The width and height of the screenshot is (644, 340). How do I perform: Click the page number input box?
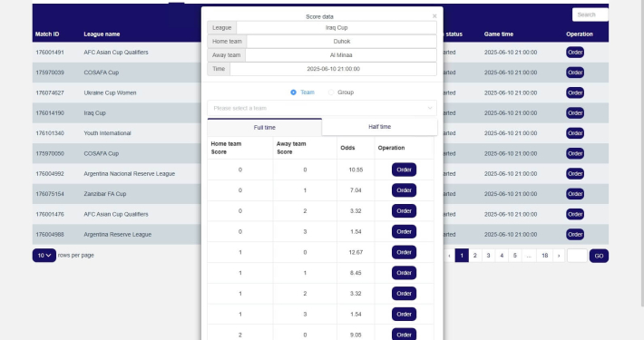tap(577, 256)
